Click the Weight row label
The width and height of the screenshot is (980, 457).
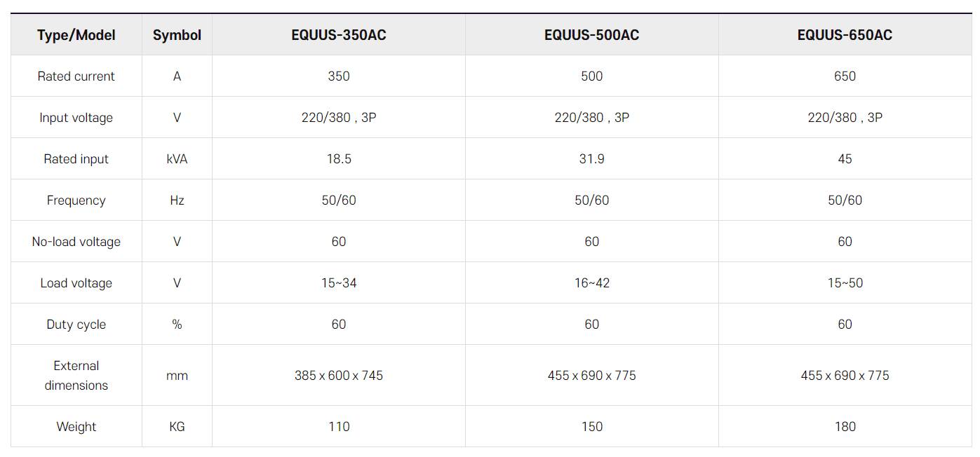(76, 427)
